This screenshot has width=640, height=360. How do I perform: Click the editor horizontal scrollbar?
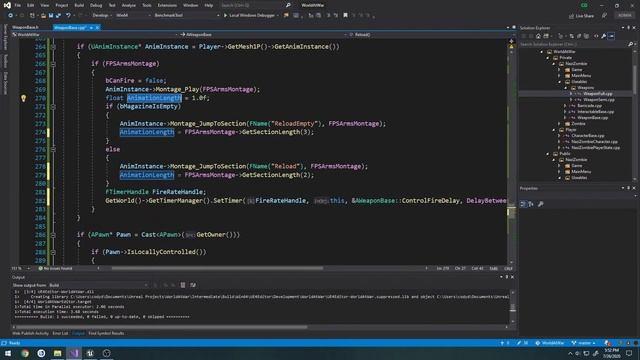pos(217,269)
